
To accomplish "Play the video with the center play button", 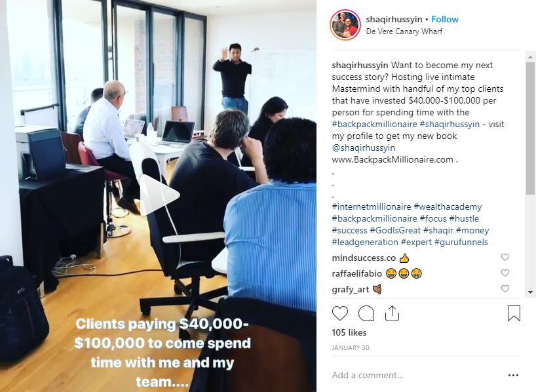I will pos(159,195).
